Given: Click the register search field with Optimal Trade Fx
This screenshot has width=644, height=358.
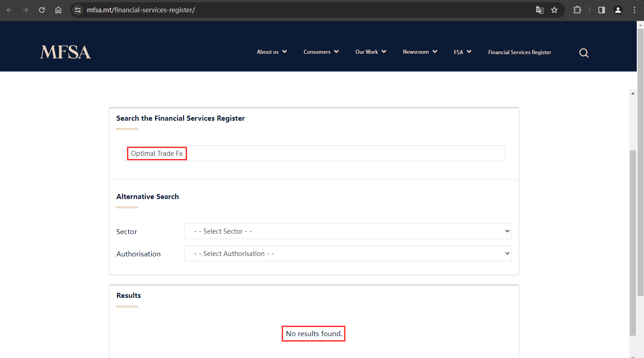Looking at the screenshot, I should click(314, 153).
